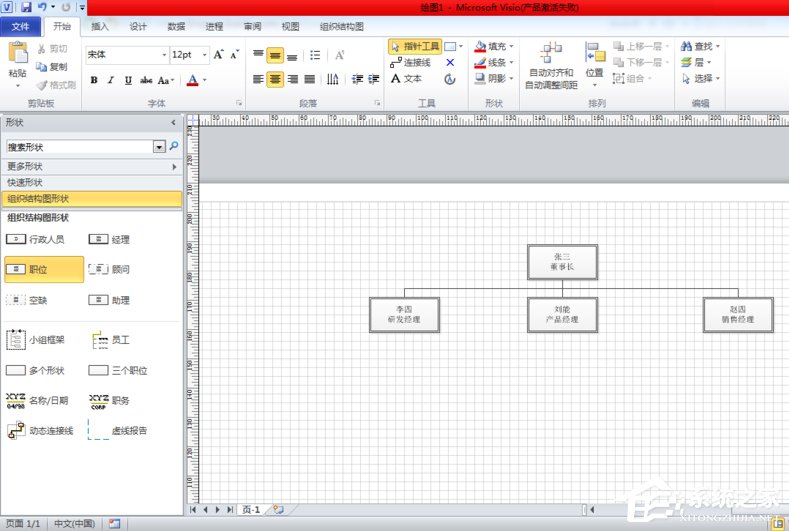This screenshot has width=789, height=531.
Task: Click the search shapes magnifier icon
Action: coord(174,146)
